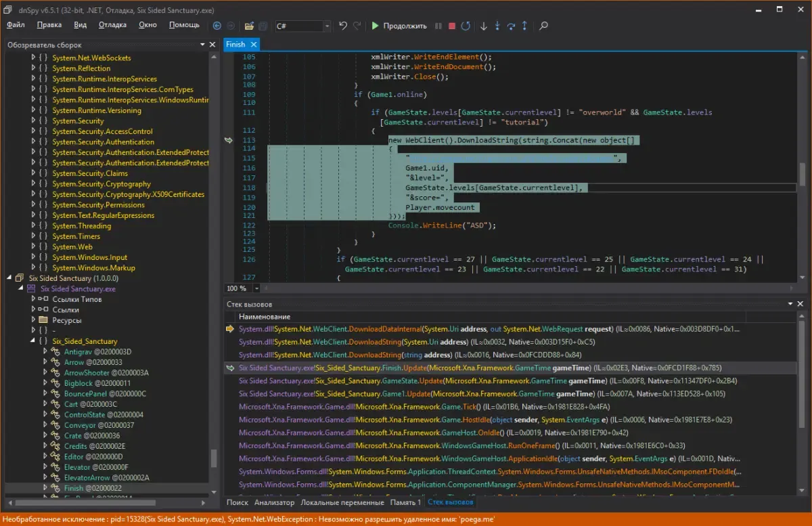Image resolution: width=812 pixels, height=526 pixels.
Task: Restart the debug session icon
Action: pos(466,26)
